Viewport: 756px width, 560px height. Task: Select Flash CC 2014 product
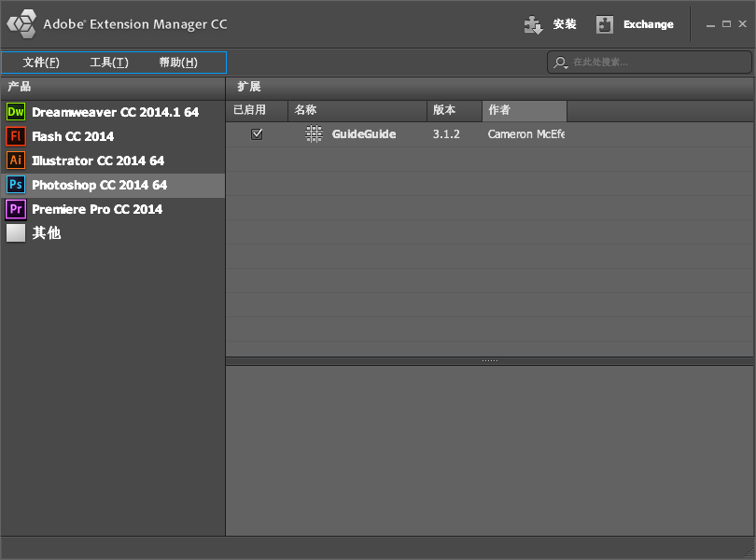click(113, 136)
